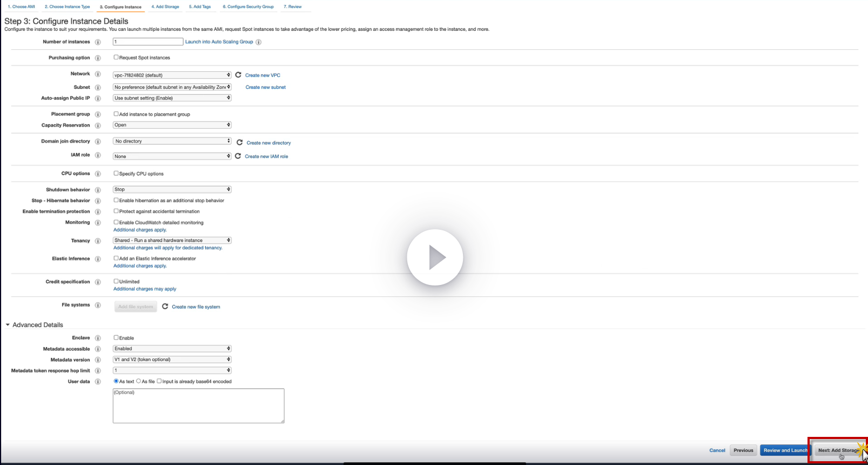Screen dimensions: 868x465
Task: Click the Previous button
Action: pos(743,450)
